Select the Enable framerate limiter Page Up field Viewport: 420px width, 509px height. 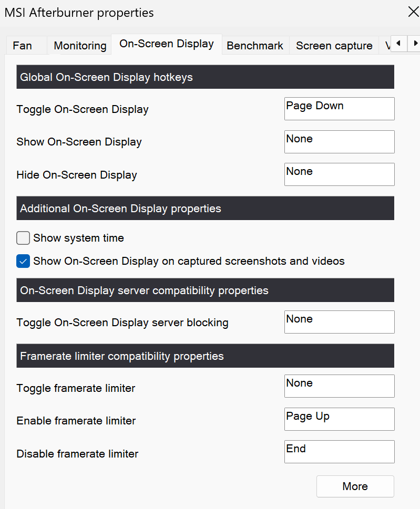click(x=340, y=419)
